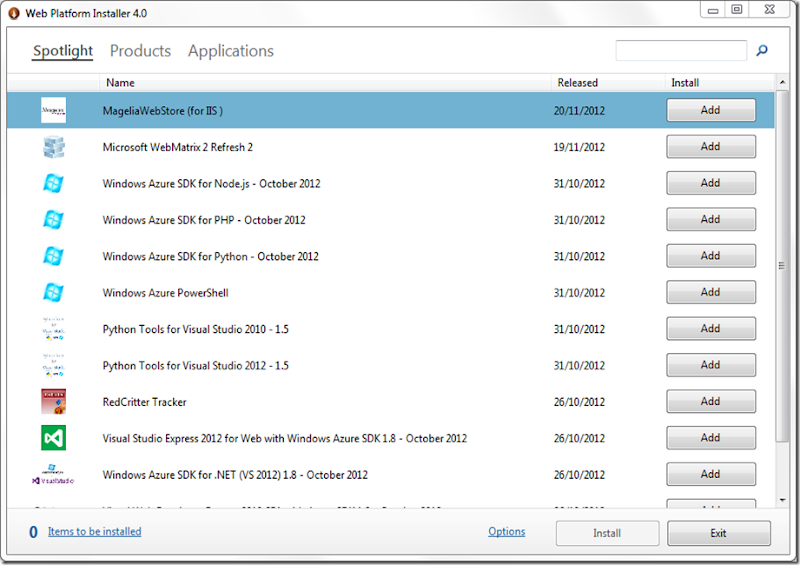Click the Azure SDK for PHP icon
This screenshot has height=565, width=800.
pyautogui.click(x=54, y=220)
